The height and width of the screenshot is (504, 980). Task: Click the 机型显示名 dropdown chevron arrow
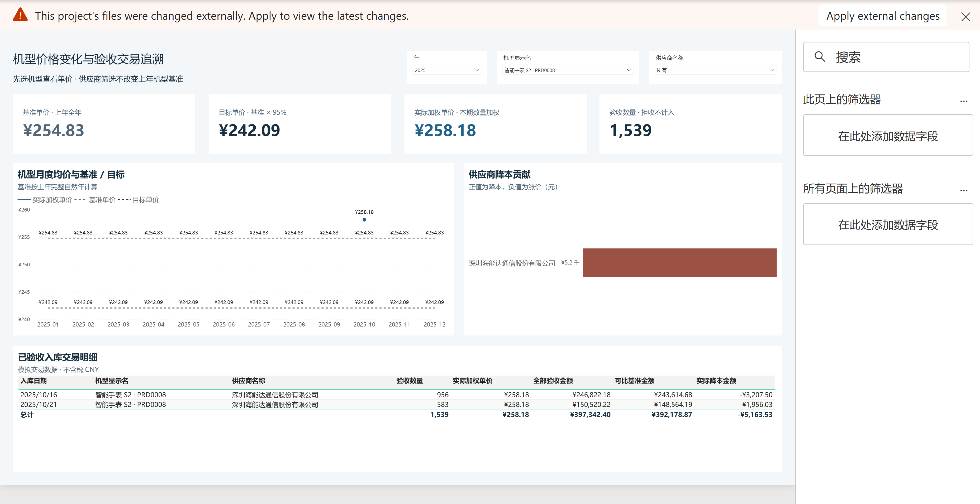(x=629, y=70)
